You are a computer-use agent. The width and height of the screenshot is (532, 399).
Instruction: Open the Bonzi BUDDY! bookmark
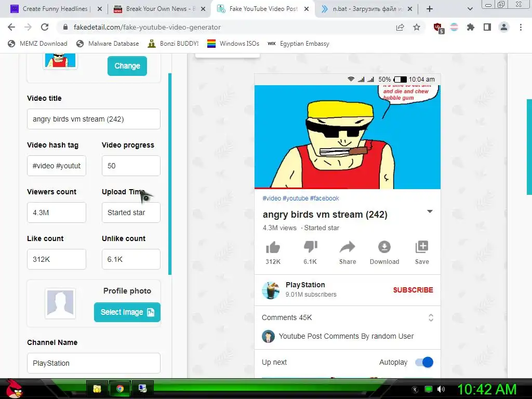(x=174, y=44)
